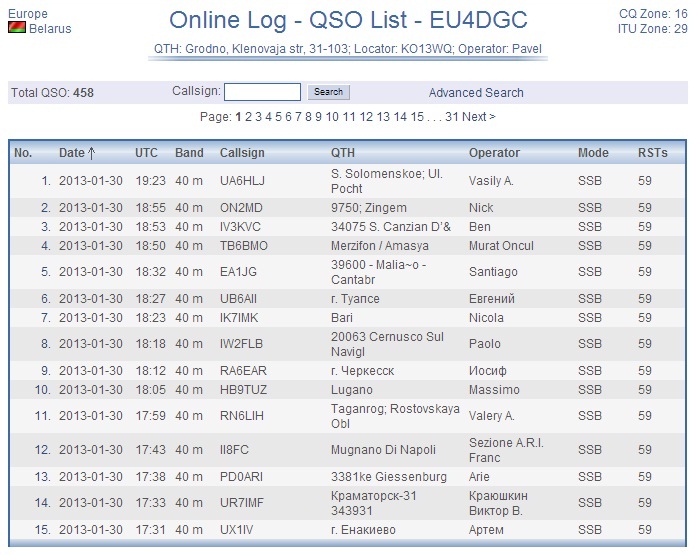Click the ON2MD callsign entry

pyautogui.click(x=240, y=207)
